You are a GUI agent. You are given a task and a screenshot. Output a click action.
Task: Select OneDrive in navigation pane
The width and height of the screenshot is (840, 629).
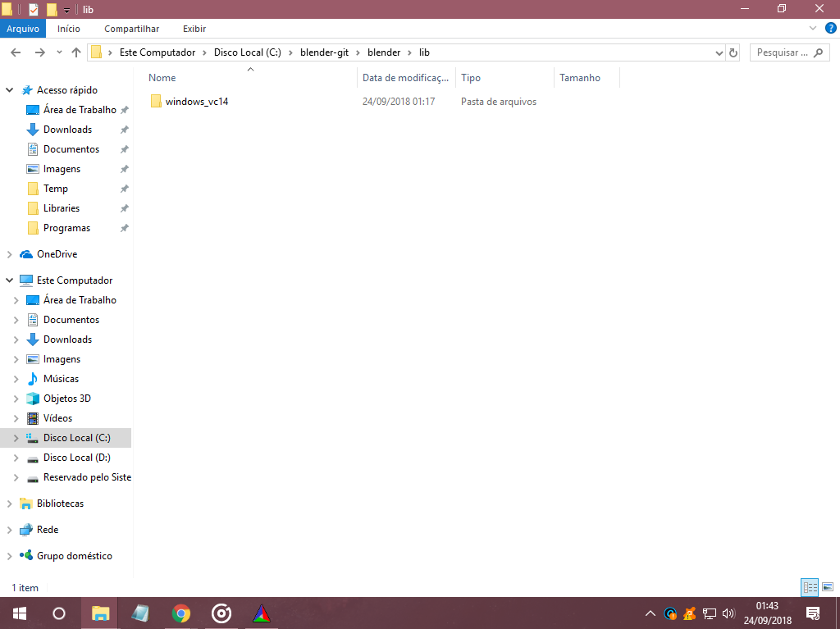[57, 254]
